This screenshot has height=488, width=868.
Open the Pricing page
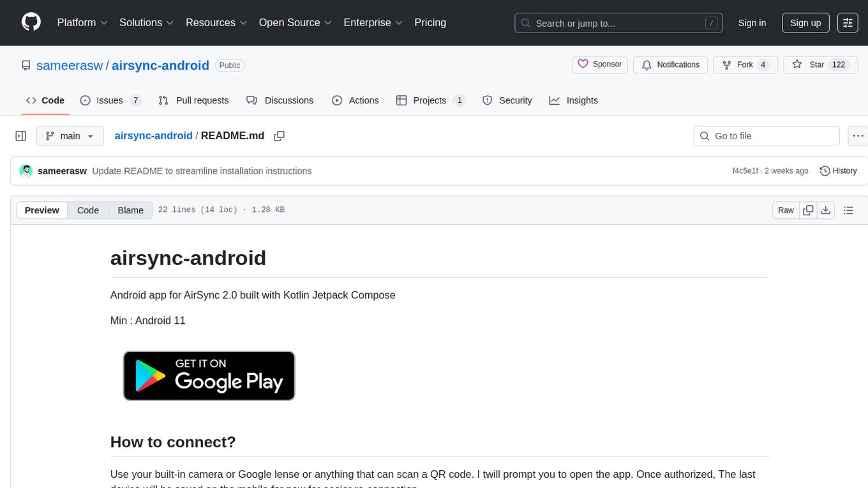click(x=430, y=22)
